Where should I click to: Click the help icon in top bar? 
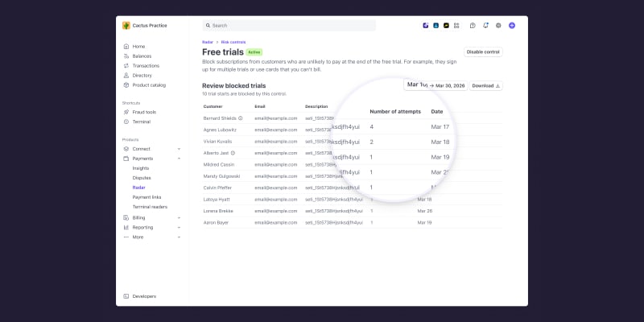click(473, 26)
